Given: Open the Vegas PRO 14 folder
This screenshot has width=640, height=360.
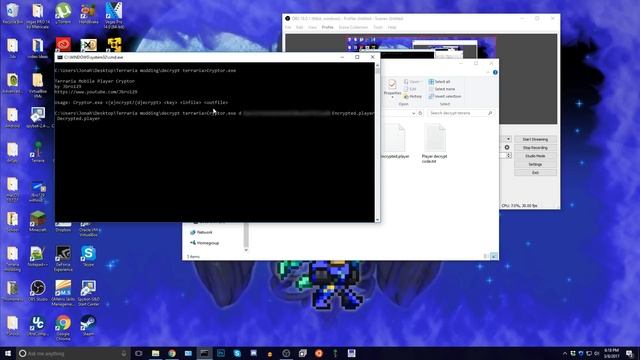Looking at the screenshot, I should pos(38,16).
